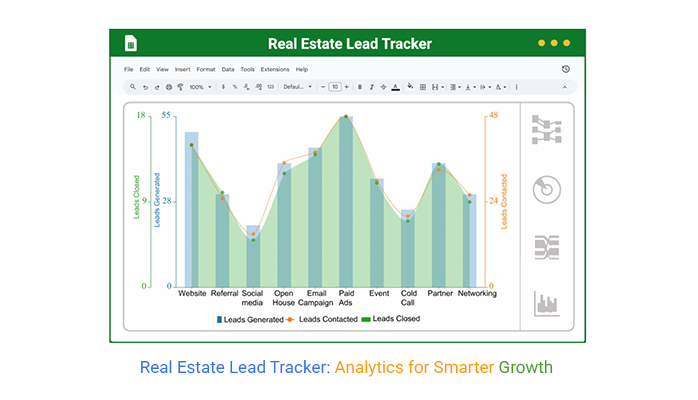Click the version history clock icon
The image size is (698, 400).
pyautogui.click(x=566, y=69)
